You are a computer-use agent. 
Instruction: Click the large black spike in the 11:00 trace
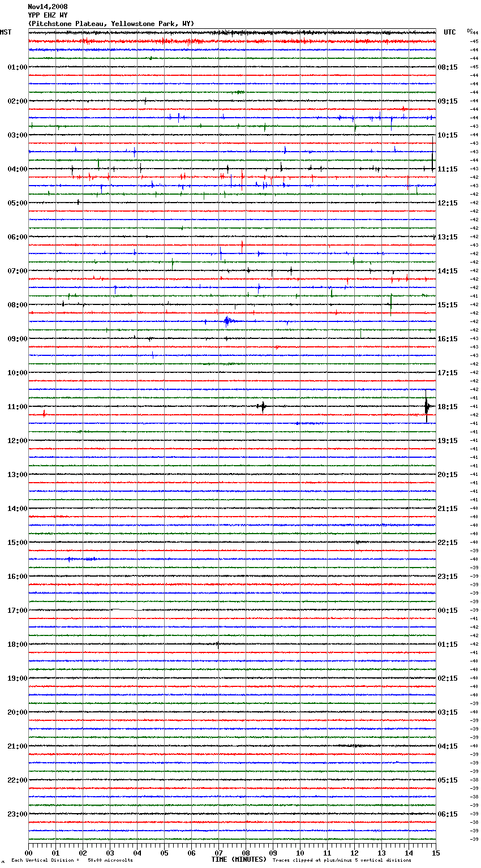point(427,406)
